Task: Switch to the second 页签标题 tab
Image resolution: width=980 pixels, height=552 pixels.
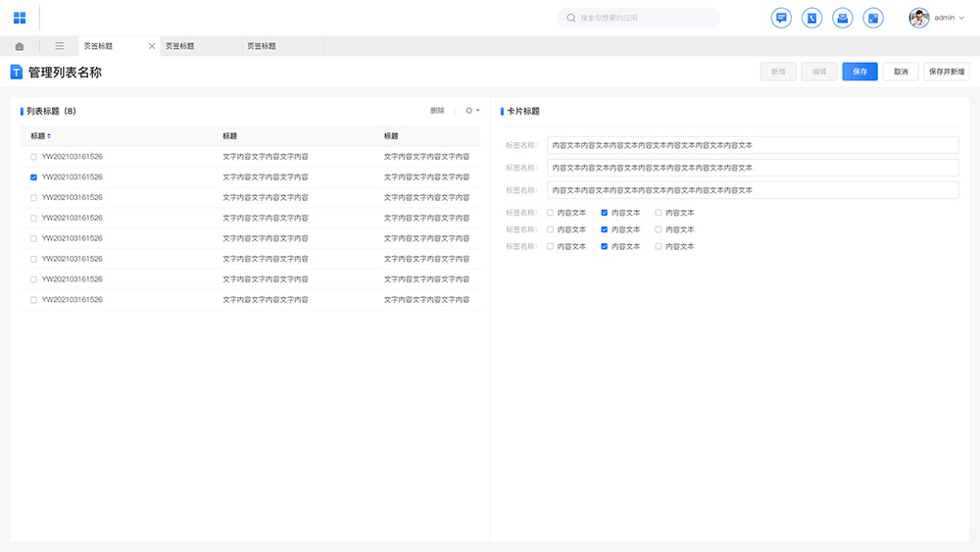Action: (x=180, y=46)
